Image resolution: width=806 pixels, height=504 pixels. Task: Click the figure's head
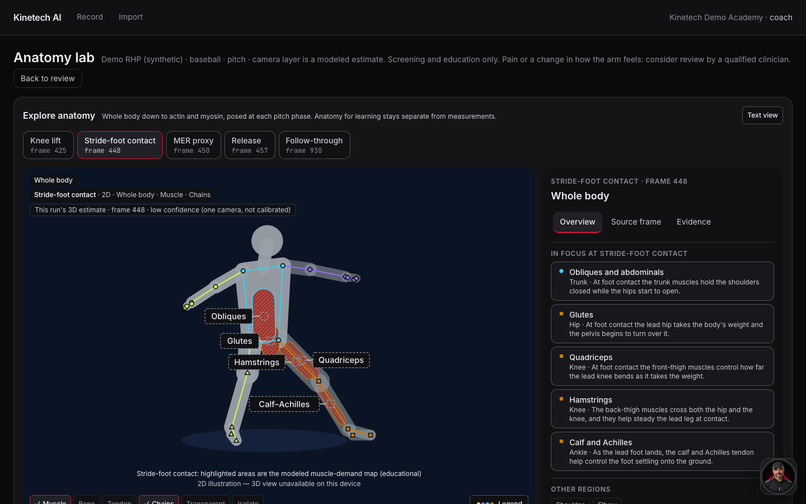[x=267, y=241]
